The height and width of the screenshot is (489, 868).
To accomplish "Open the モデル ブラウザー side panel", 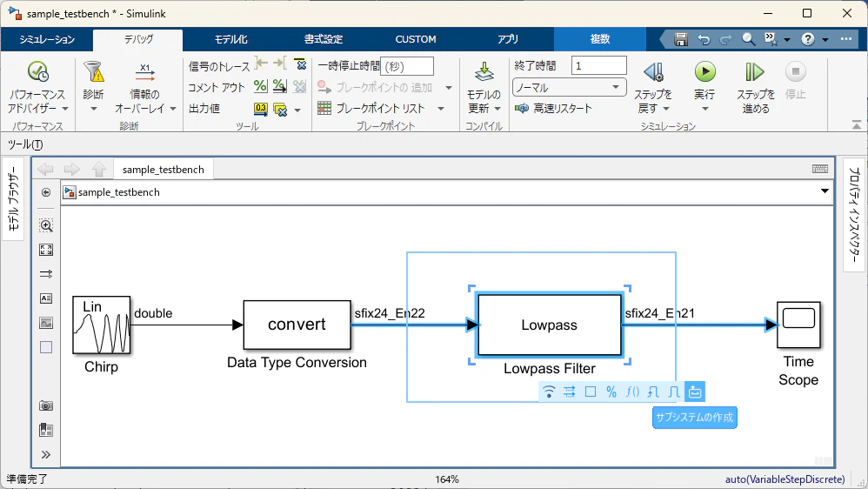I will pos(13,199).
